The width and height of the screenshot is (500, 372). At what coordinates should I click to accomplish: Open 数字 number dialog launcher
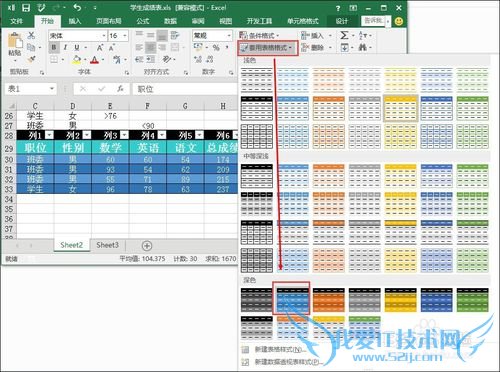tap(231, 72)
